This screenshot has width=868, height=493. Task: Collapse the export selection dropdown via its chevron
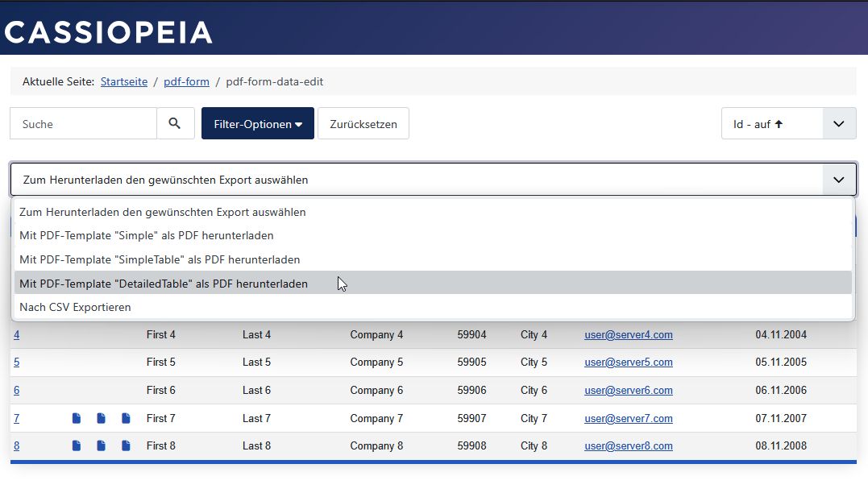point(837,179)
